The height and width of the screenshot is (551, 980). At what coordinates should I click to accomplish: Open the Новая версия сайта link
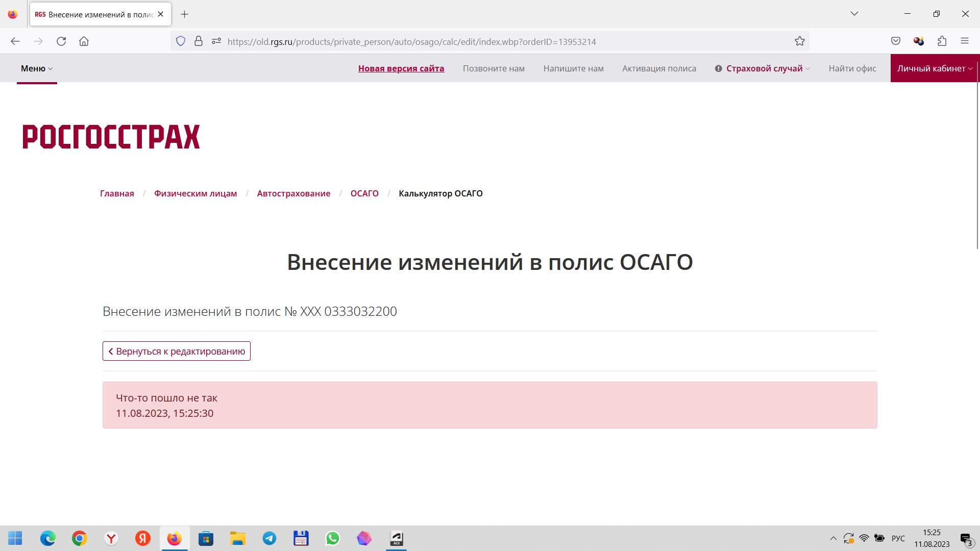tap(401, 68)
